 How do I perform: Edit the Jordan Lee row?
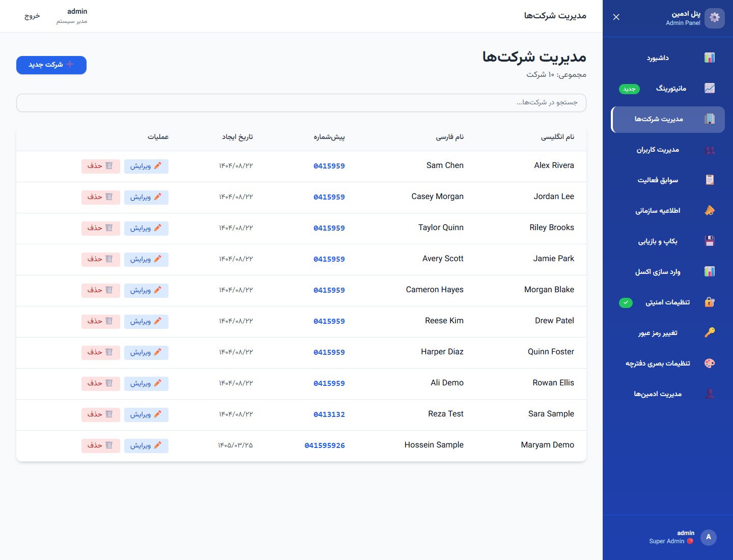pyautogui.click(x=146, y=197)
